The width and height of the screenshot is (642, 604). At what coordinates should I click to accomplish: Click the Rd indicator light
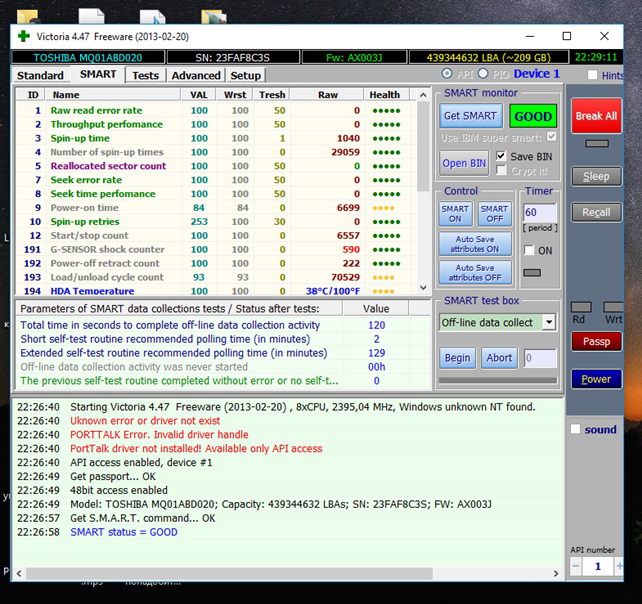pyautogui.click(x=581, y=307)
